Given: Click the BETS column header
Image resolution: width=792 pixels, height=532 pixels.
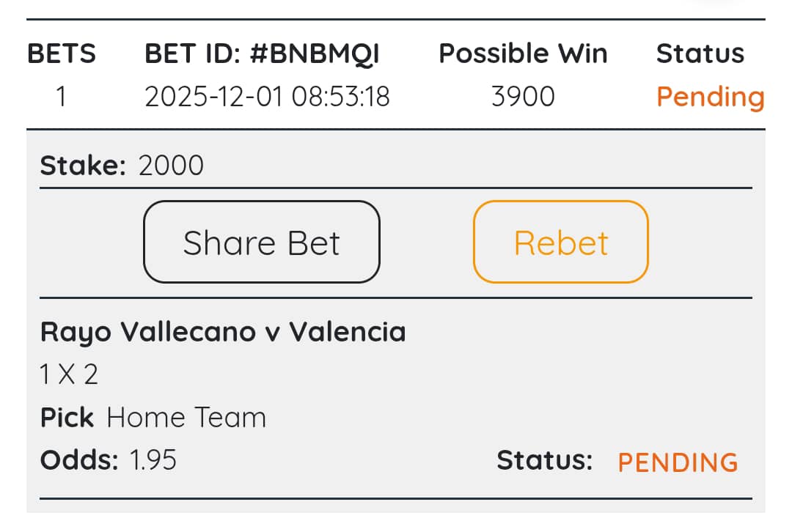Looking at the screenshot, I should click(x=62, y=53).
